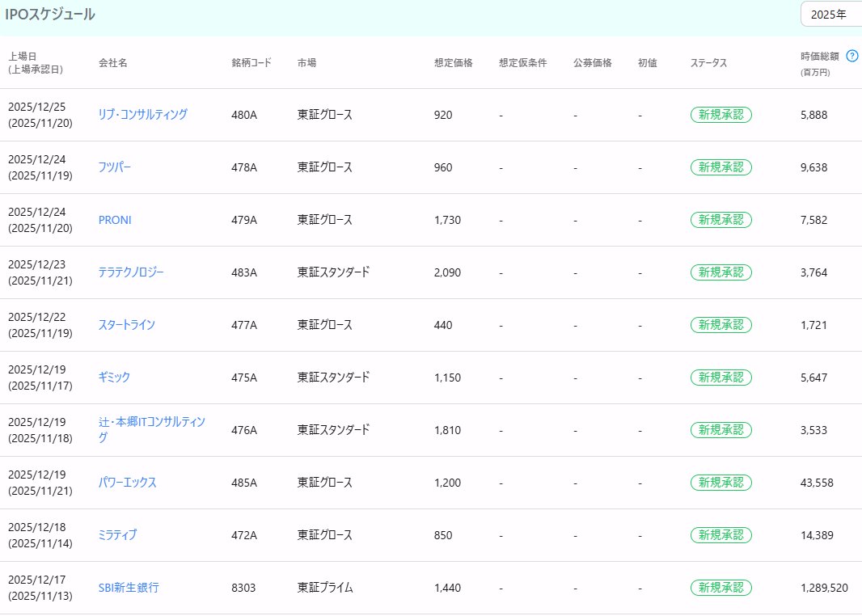Open ギミック company link

point(114,377)
